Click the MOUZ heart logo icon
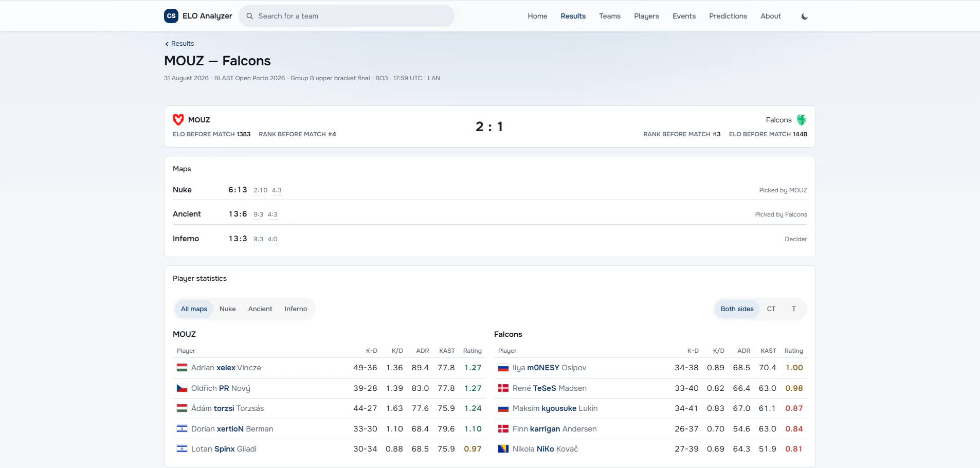980x468 pixels. click(x=178, y=120)
